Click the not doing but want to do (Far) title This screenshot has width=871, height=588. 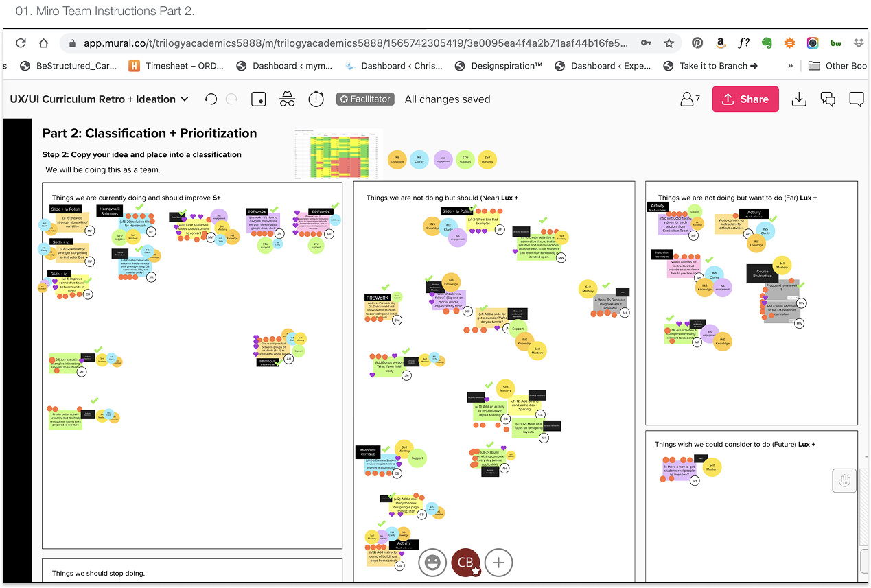click(x=738, y=198)
